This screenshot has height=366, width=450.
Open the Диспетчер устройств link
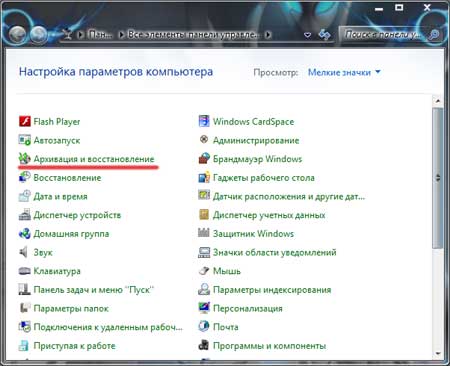click(77, 215)
